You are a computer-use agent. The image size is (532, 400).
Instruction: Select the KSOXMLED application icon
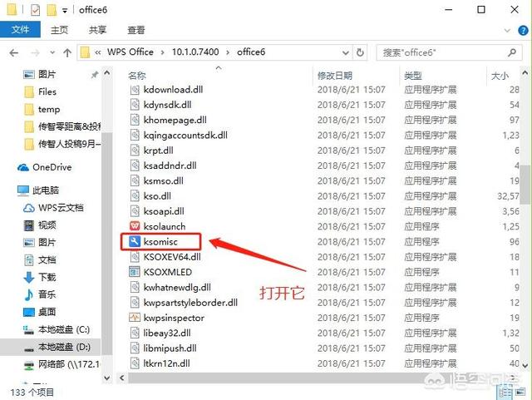(x=135, y=272)
